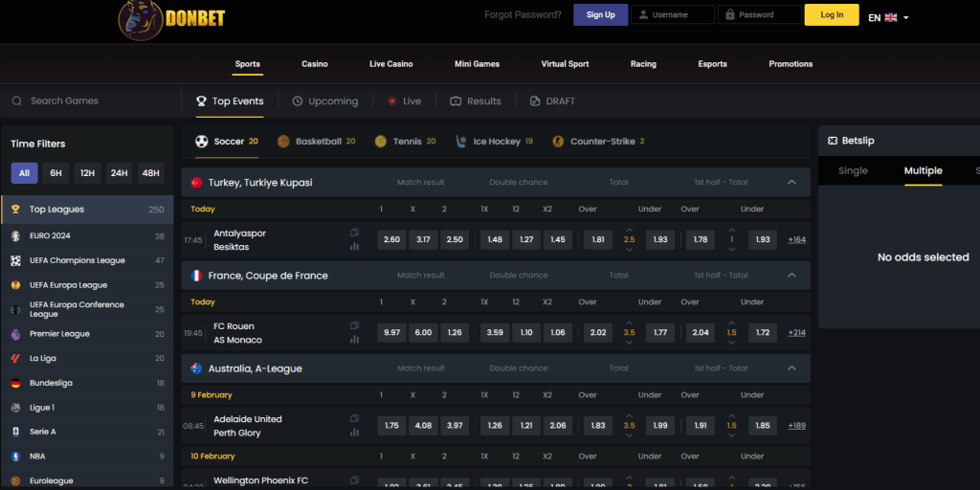Open the Live Casino menu
Screen dimensions: 980x490
(x=390, y=64)
